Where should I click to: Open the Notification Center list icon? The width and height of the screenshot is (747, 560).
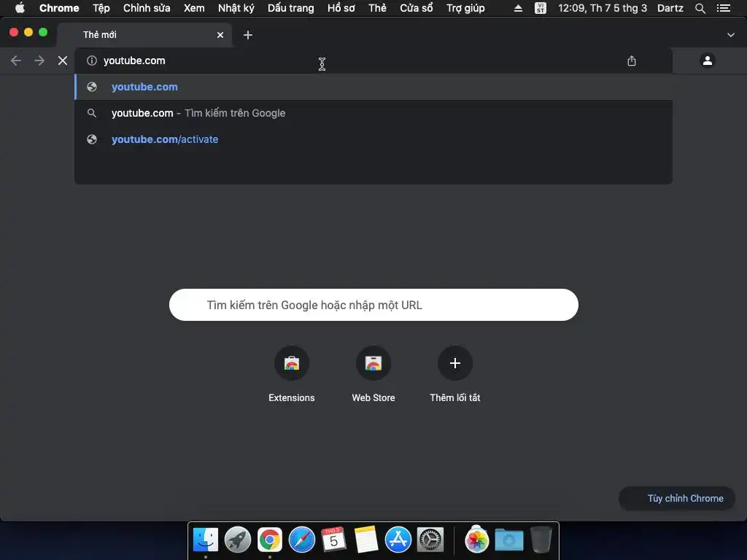724,8
